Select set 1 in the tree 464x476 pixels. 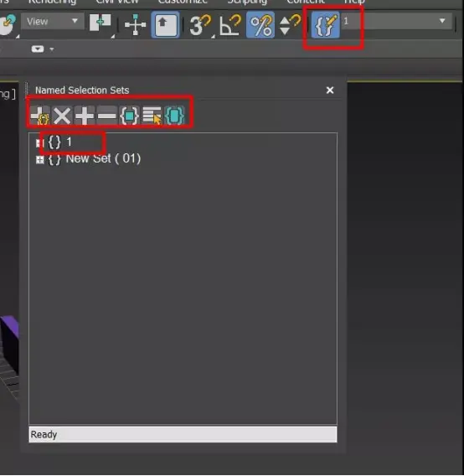tap(69, 142)
